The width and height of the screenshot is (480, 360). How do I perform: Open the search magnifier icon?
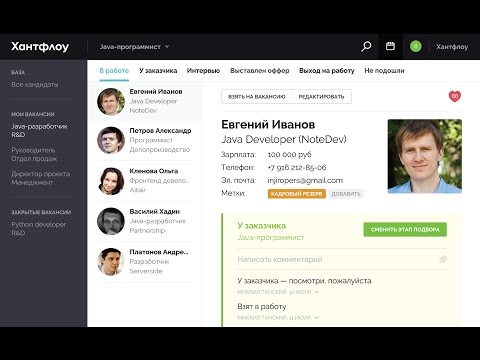(x=366, y=46)
